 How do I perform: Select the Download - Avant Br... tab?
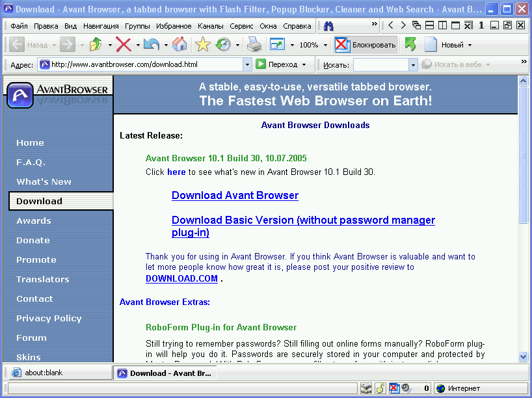point(165,373)
